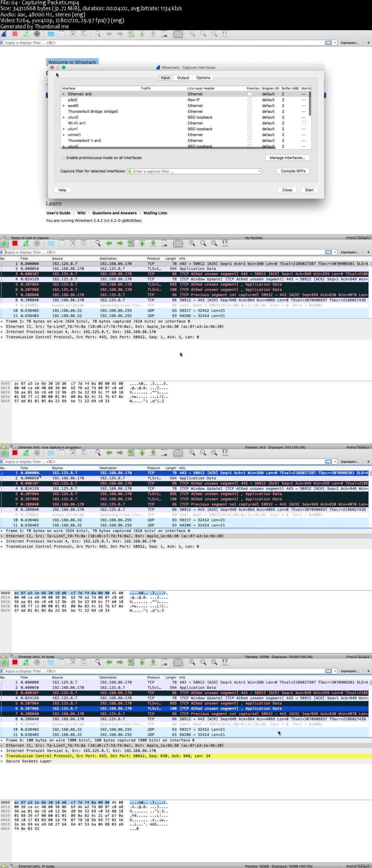Click the Stop capture red square in second frame
Viewport: 372px width, 868px height.
click(x=15, y=243)
